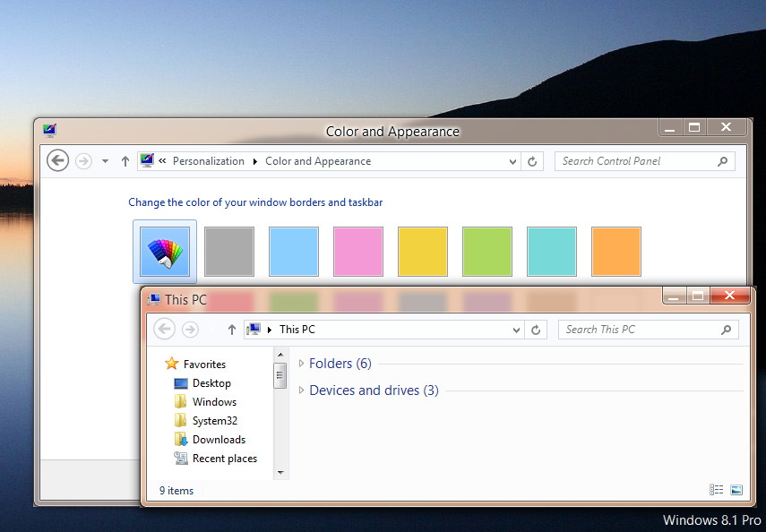Click the This PC breadcrumb in address bar
This screenshot has height=532, width=766.
tap(297, 330)
